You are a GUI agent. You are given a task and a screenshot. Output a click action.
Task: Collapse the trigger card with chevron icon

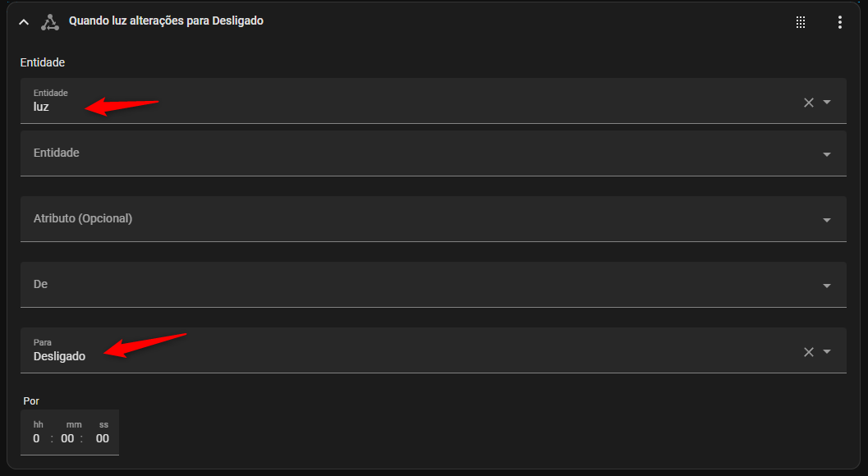tap(24, 22)
